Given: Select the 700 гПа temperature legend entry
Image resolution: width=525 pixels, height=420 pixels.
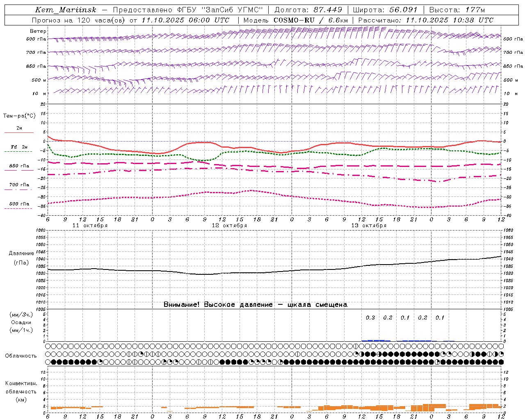Looking at the screenshot, I should pyautogui.click(x=18, y=186).
